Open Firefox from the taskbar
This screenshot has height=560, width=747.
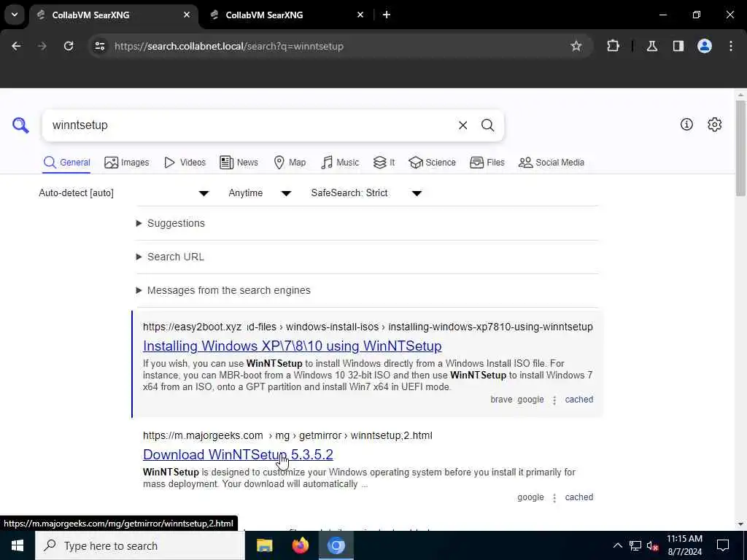pyautogui.click(x=300, y=545)
